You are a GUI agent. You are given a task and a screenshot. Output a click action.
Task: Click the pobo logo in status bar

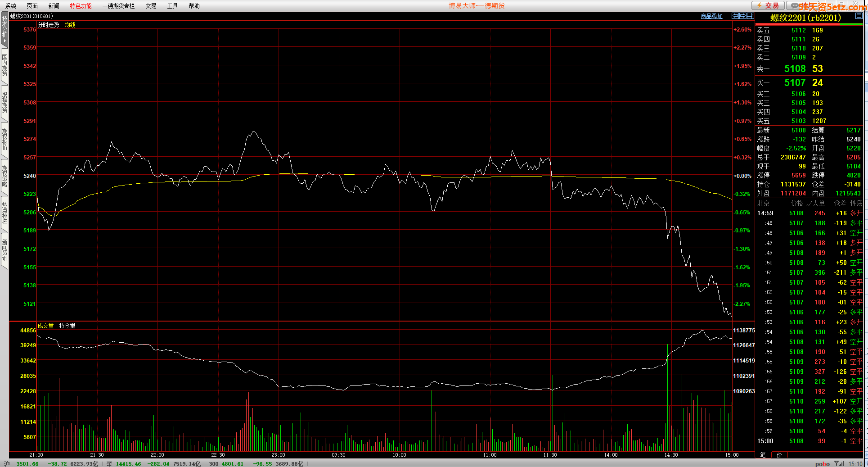[823, 464]
